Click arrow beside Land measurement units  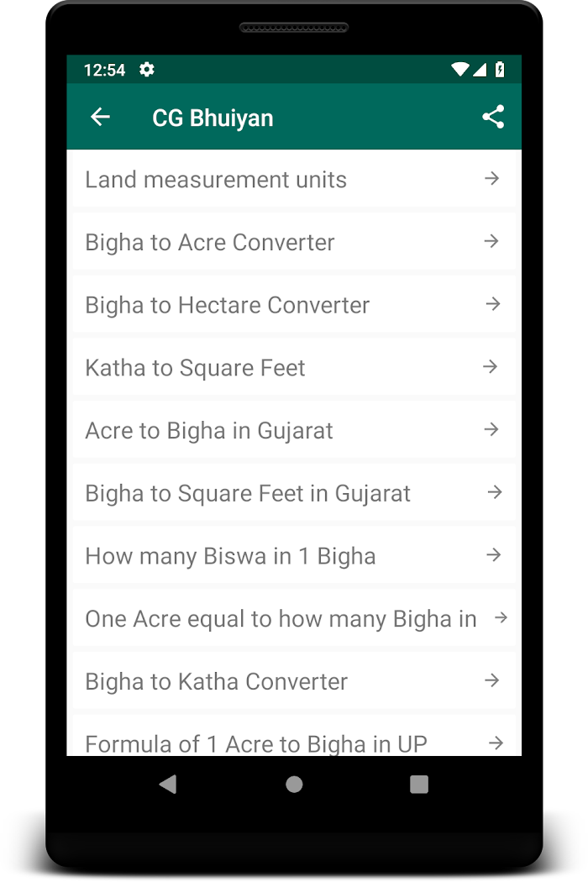point(491,178)
